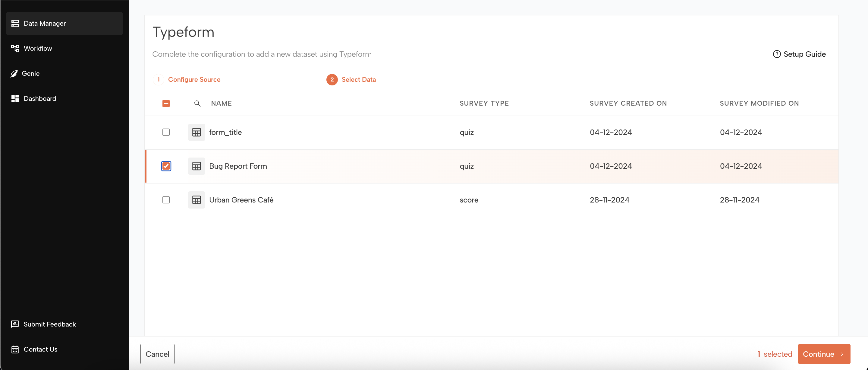Open Data Manager in the sidebar
This screenshot has height=370, width=868.
(64, 23)
